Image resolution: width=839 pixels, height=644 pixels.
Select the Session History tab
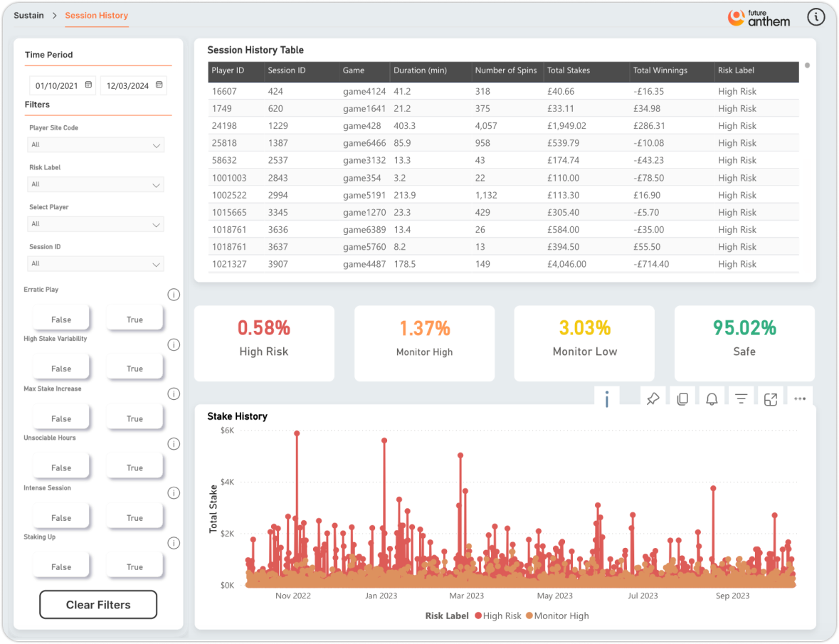pos(96,16)
